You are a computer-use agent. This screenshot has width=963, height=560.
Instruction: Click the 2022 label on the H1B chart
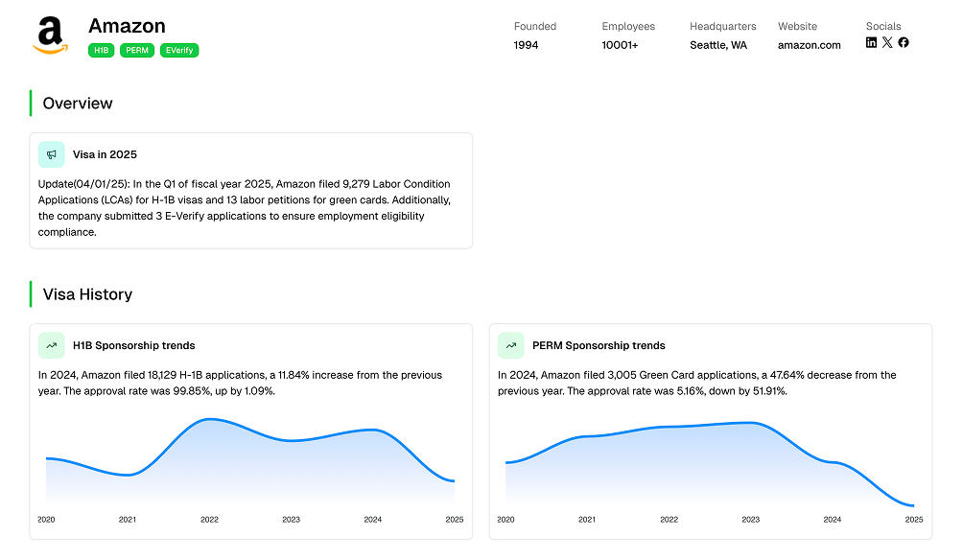(209, 520)
